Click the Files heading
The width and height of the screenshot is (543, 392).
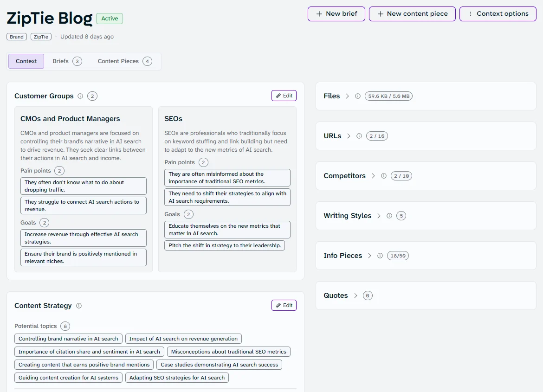coord(332,96)
